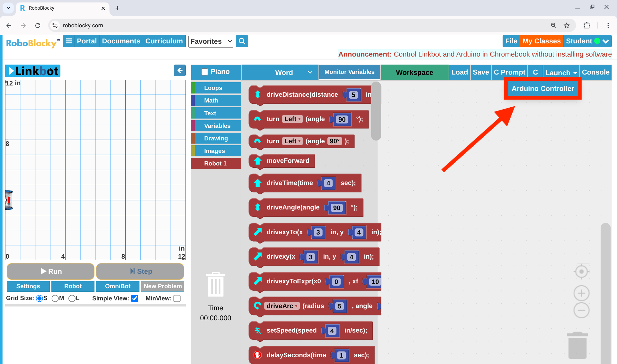Open the Favorites dropdown
Screen dimensions: 617x364
pos(210,41)
